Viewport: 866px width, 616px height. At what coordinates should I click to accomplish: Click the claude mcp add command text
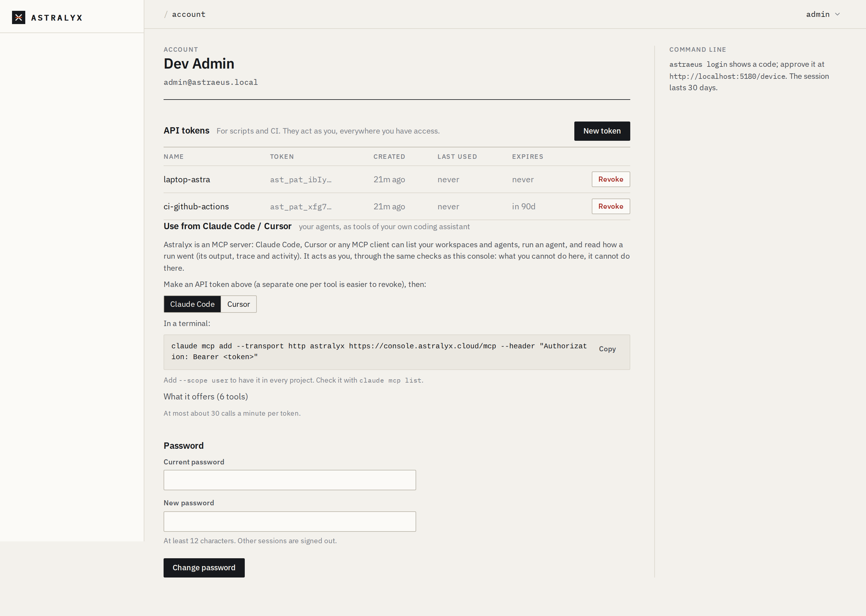click(x=379, y=351)
